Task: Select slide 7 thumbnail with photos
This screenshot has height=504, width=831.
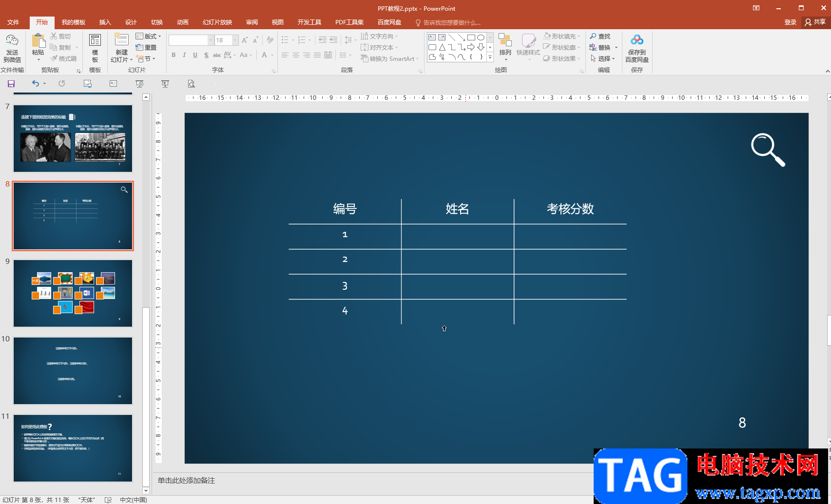Action: point(73,138)
